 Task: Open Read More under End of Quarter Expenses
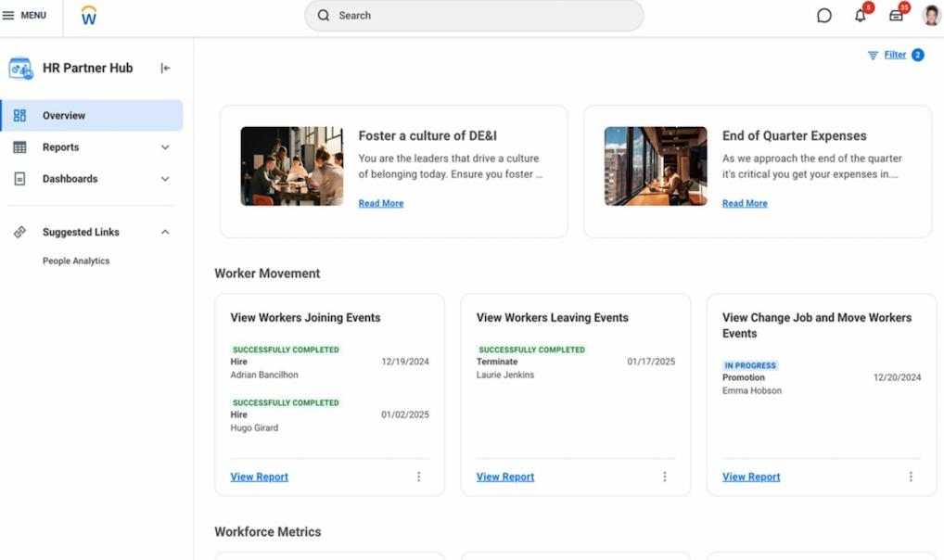744,203
